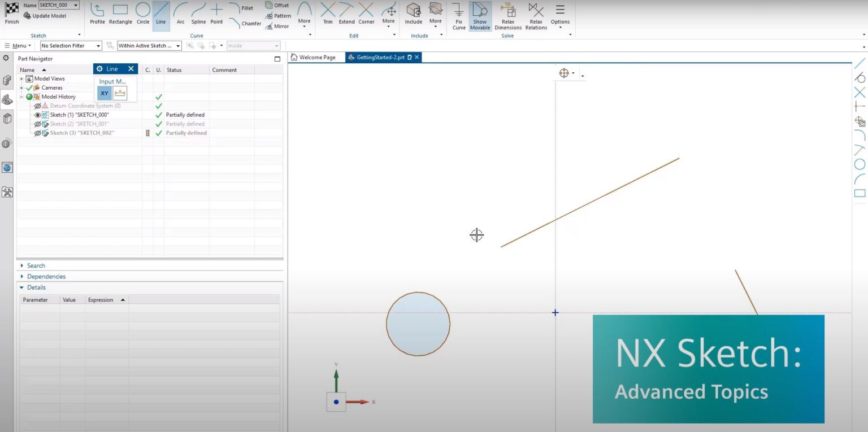Switch to the Welcome Page tab
868x432 pixels.
point(313,58)
